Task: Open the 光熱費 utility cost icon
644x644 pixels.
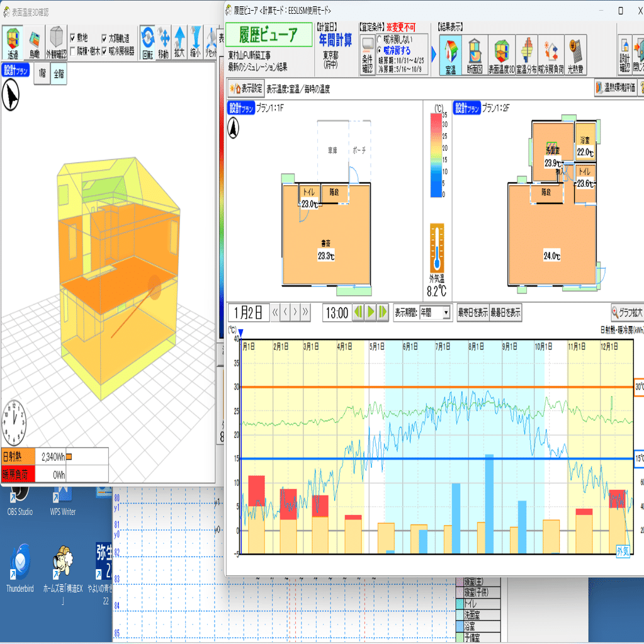Action: (x=575, y=55)
